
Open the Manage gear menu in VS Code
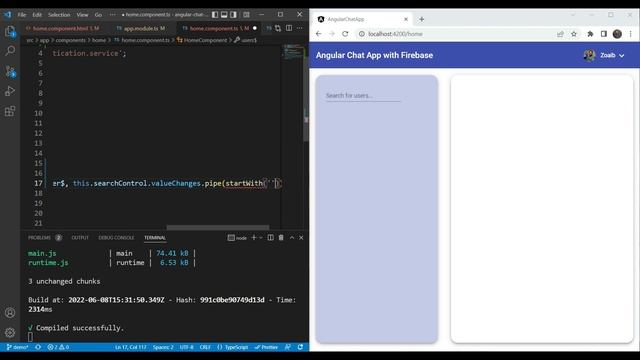click(x=10, y=332)
